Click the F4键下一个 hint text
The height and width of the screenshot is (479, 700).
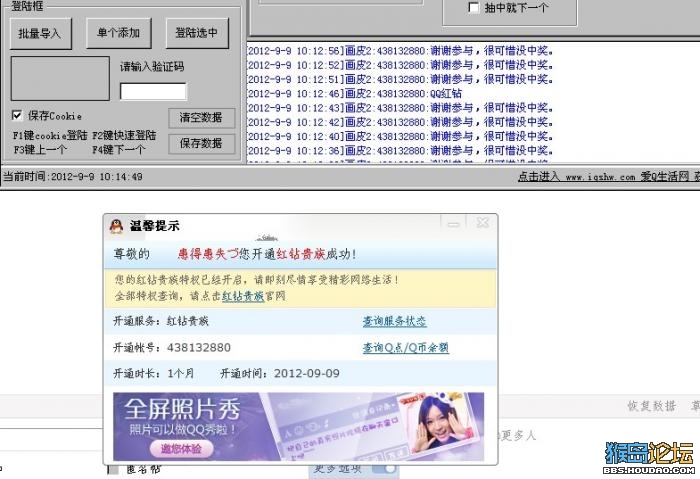point(118,150)
